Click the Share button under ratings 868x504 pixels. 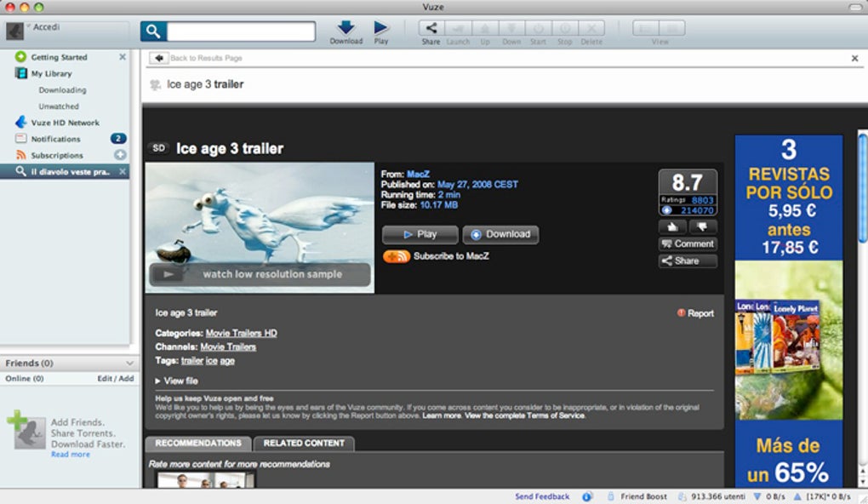click(688, 261)
